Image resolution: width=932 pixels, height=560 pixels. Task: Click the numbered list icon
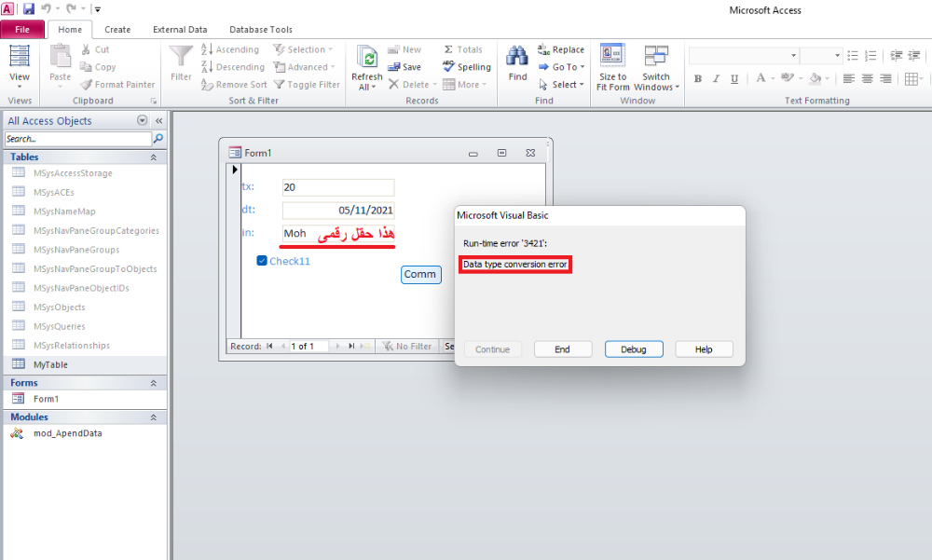[870, 56]
